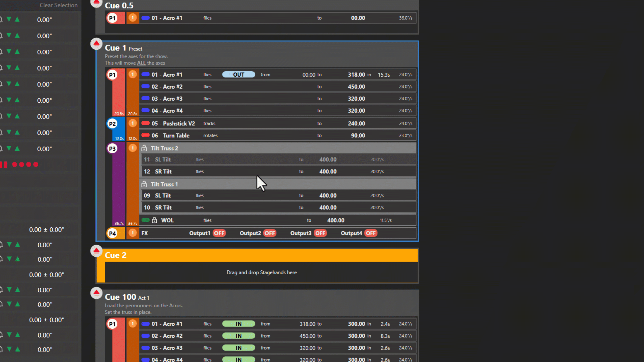Click the red color pill for 05 - Pushstick V2
Viewport: 644px width, 362px height.
[x=146, y=123]
